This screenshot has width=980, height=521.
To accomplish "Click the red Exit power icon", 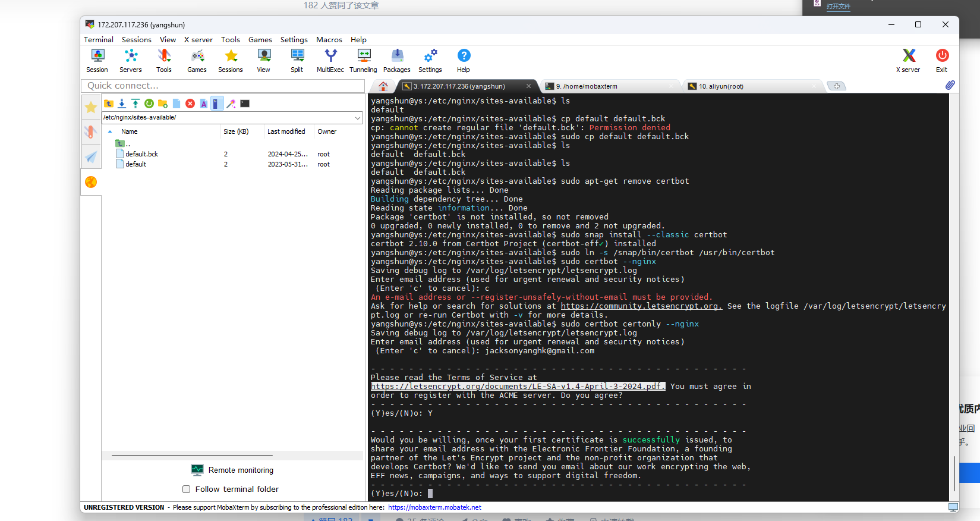I will pyautogui.click(x=942, y=61).
